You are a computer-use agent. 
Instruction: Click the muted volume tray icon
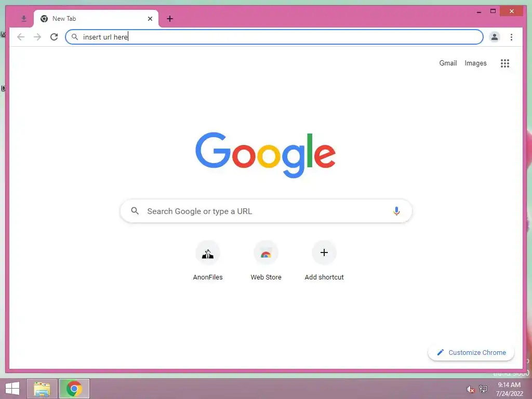tap(470, 389)
